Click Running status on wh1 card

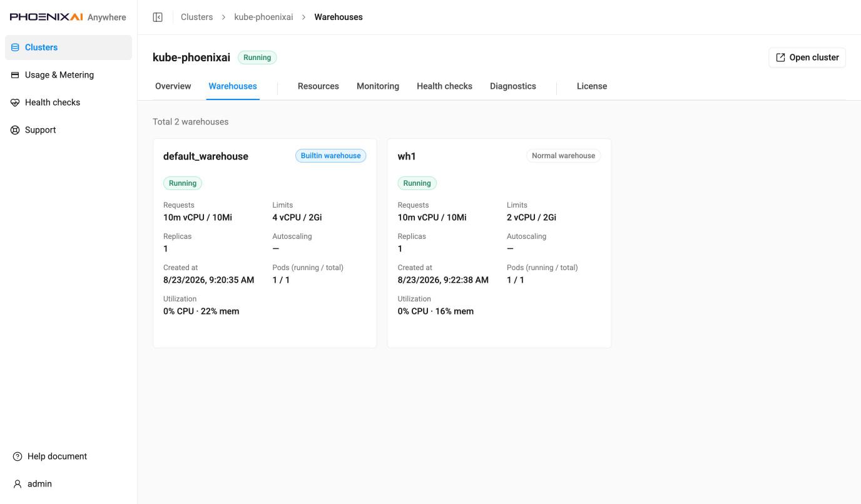coord(417,183)
